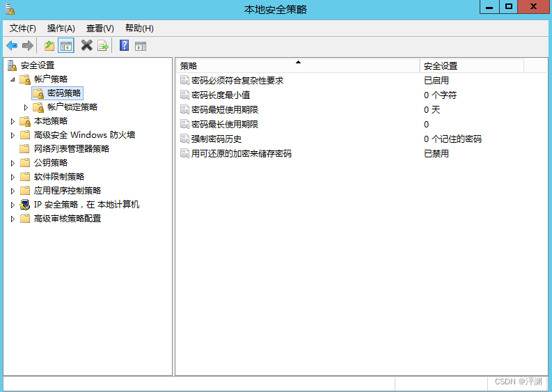This screenshot has height=392, width=552.
Task: Select the 网络列表管理器策略 folder icon
Action: (x=24, y=149)
